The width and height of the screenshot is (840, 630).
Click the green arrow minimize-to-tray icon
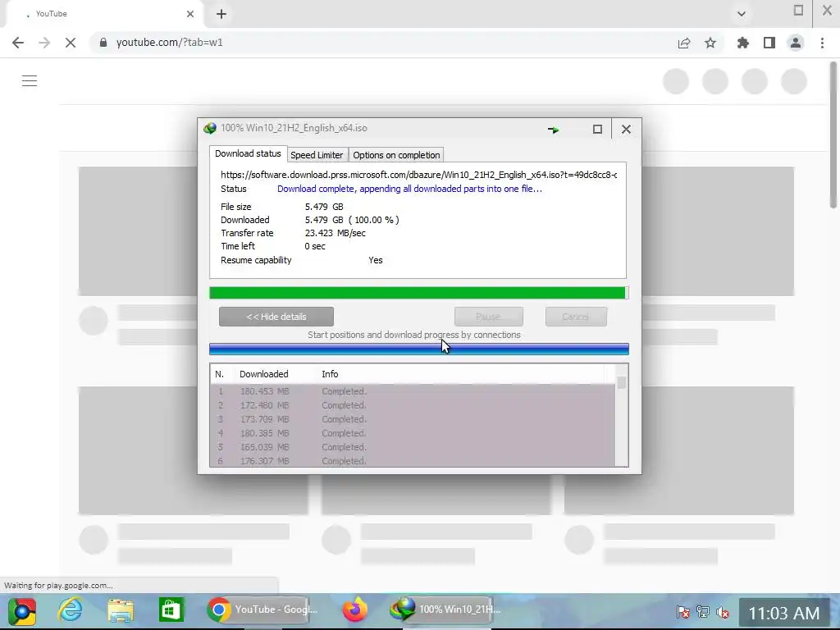[x=554, y=129]
